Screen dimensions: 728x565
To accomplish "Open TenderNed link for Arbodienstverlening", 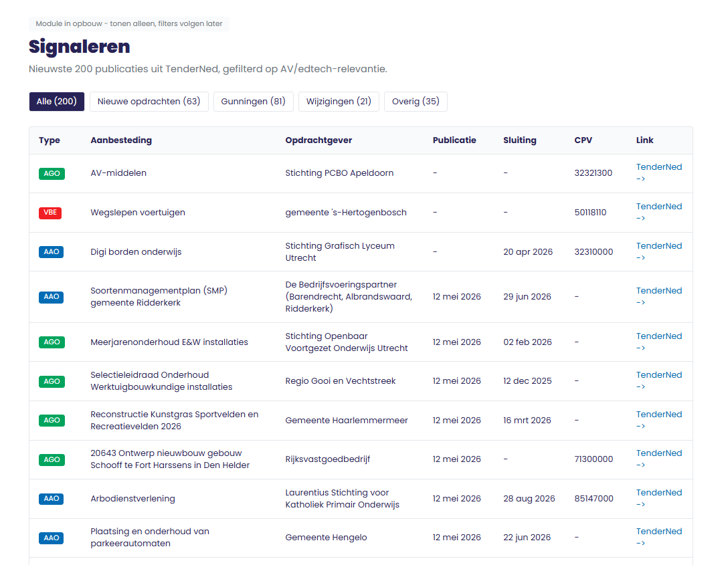I will tap(659, 498).
